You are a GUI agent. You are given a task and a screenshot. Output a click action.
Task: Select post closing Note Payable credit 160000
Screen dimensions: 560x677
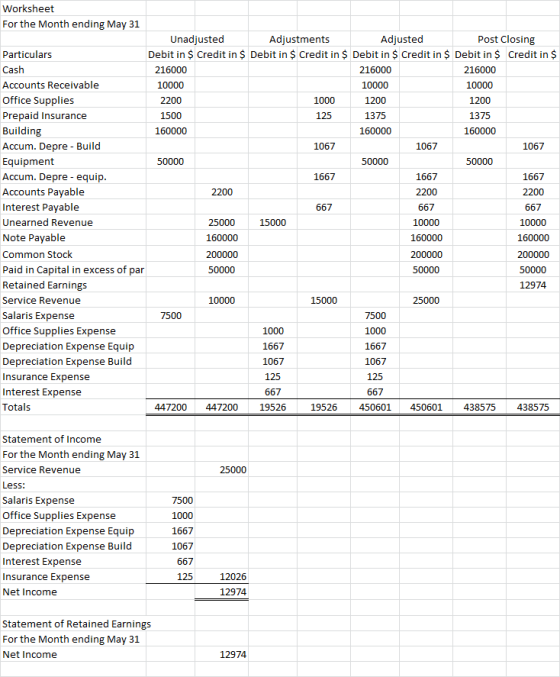pyautogui.click(x=533, y=238)
